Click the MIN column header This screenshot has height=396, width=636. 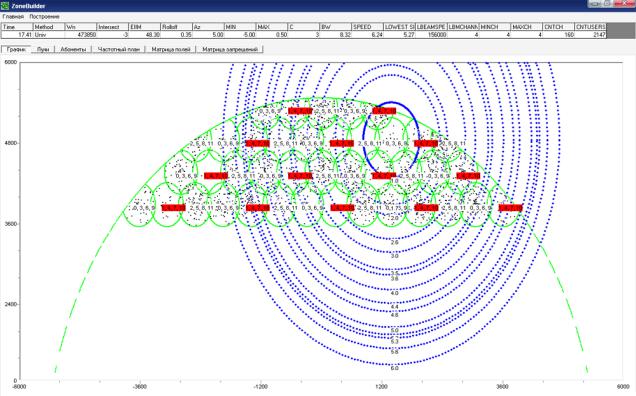pos(240,27)
